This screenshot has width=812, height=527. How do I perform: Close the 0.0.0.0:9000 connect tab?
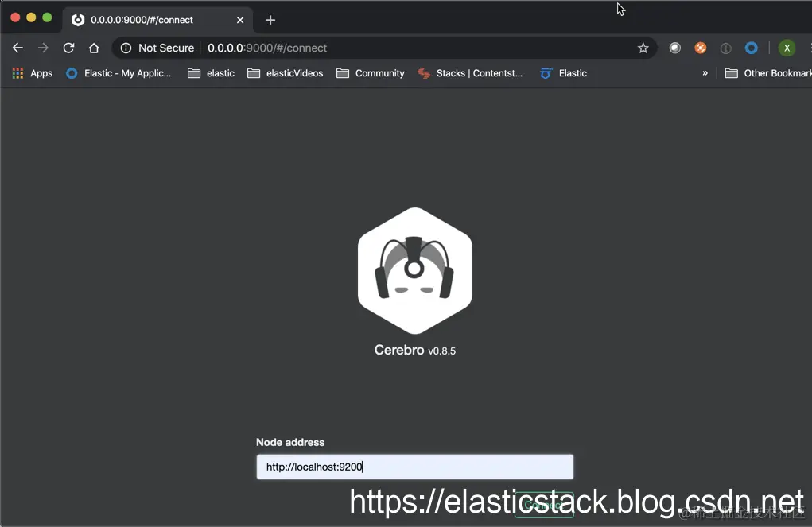tap(240, 20)
